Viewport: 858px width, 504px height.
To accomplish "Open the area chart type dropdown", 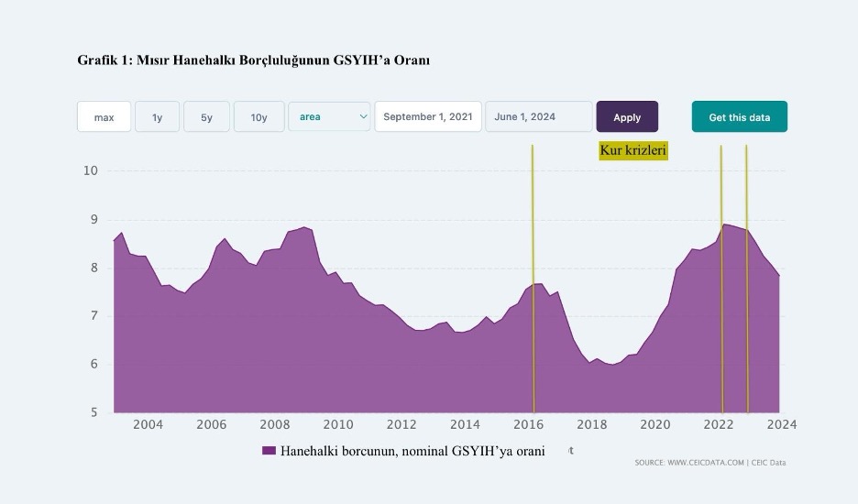I will pos(329,116).
